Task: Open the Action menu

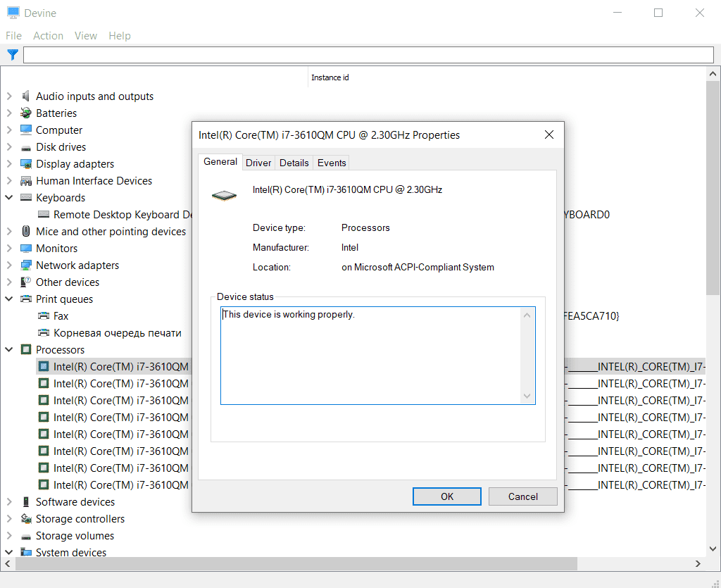Action: tap(49, 36)
